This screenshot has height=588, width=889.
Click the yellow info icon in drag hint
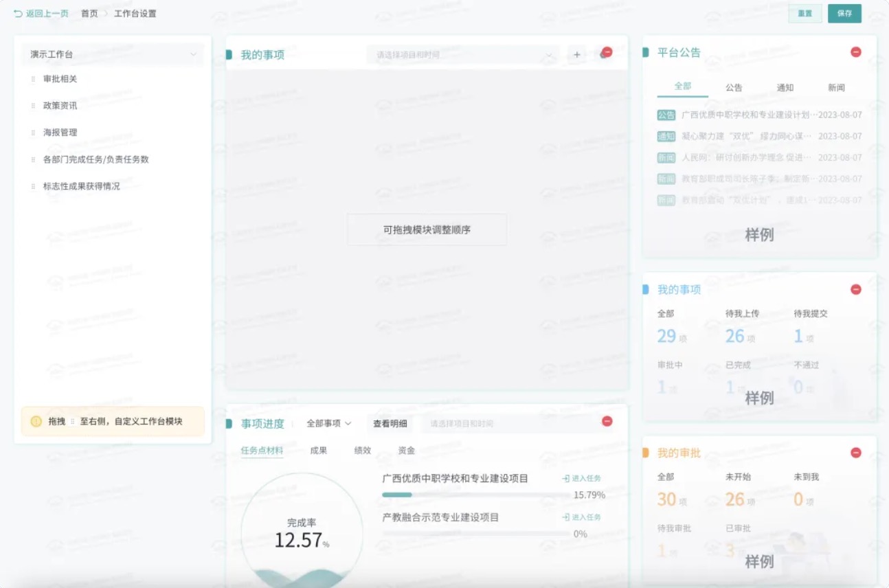point(36,421)
